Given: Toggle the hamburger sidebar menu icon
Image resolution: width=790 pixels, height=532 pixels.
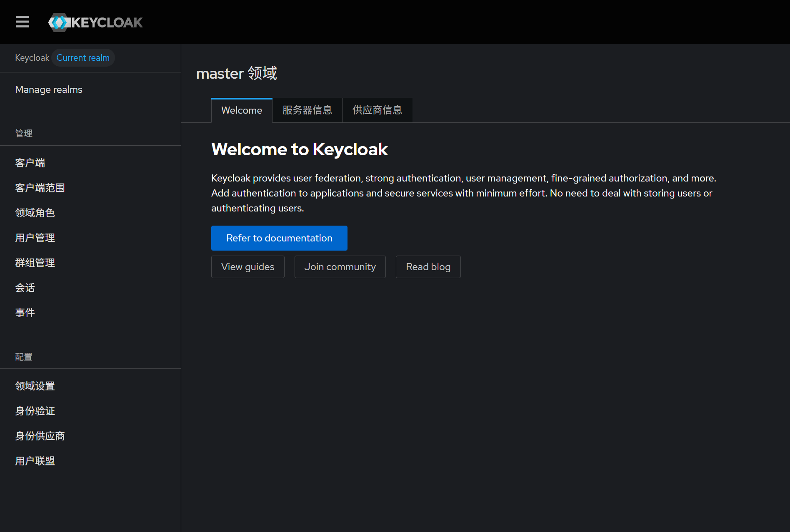Looking at the screenshot, I should point(22,22).
